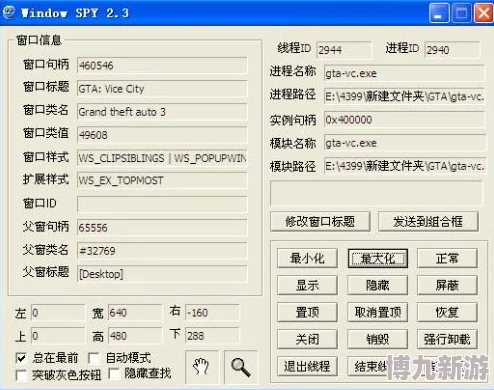Screen dimensions: 494x390
Task: Click the magnifier search icon
Action: point(241,367)
